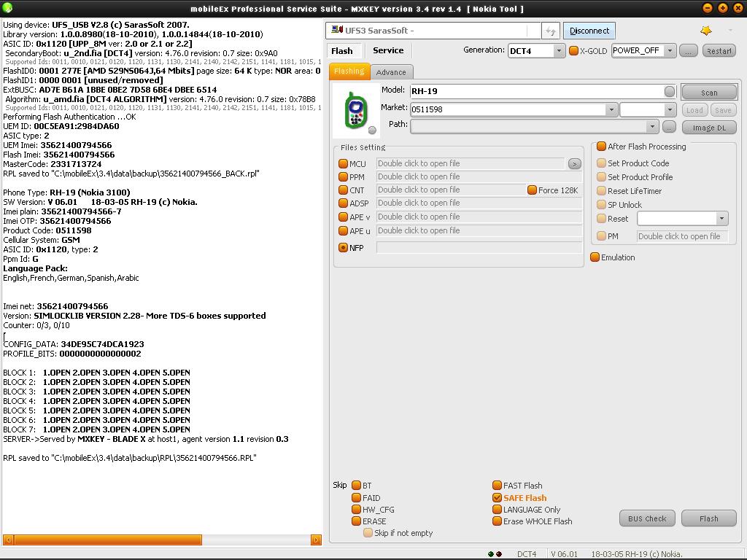Click round grey button inside Model field
Viewport: 747px width, 560px height.
(670, 91)
